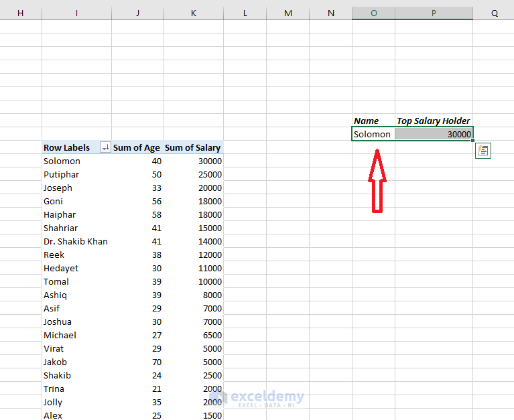Select column P header

(x=434, y=13)
